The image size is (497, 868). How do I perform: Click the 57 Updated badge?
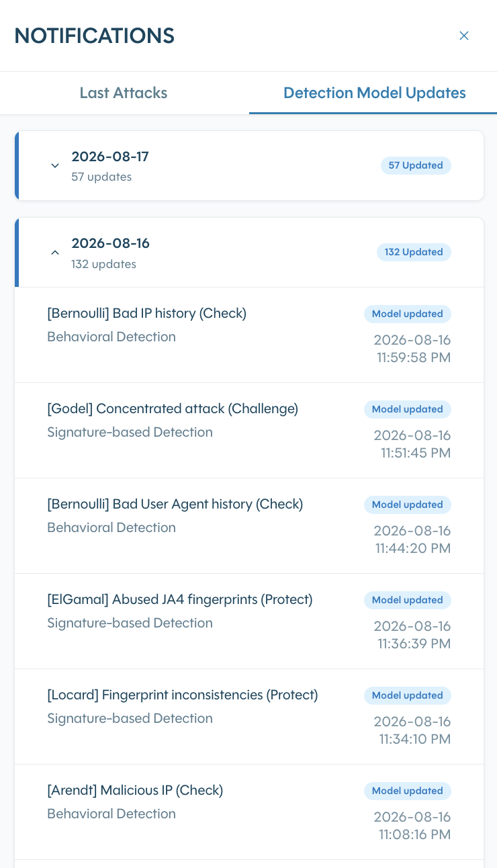click(416, 165)
